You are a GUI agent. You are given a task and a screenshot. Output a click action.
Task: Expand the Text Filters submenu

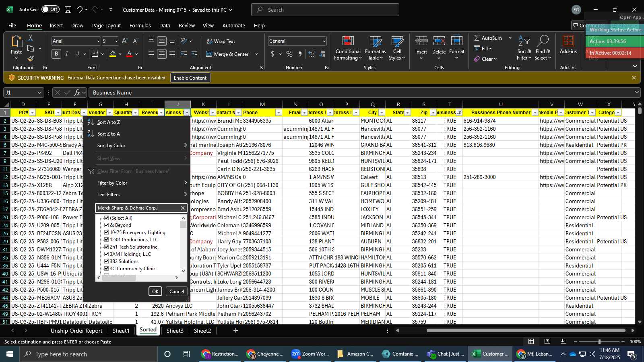(x=142, y=195)
